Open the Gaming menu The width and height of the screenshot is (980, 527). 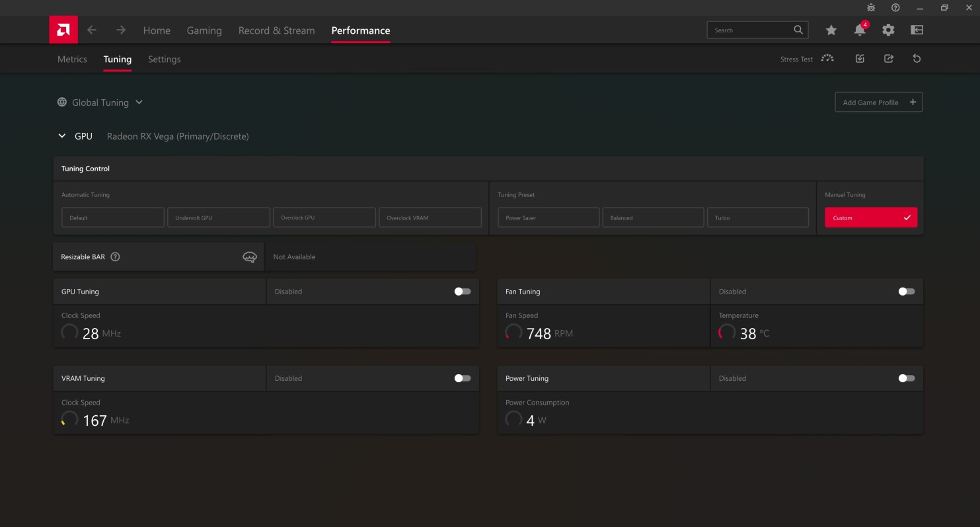(204, 30)
